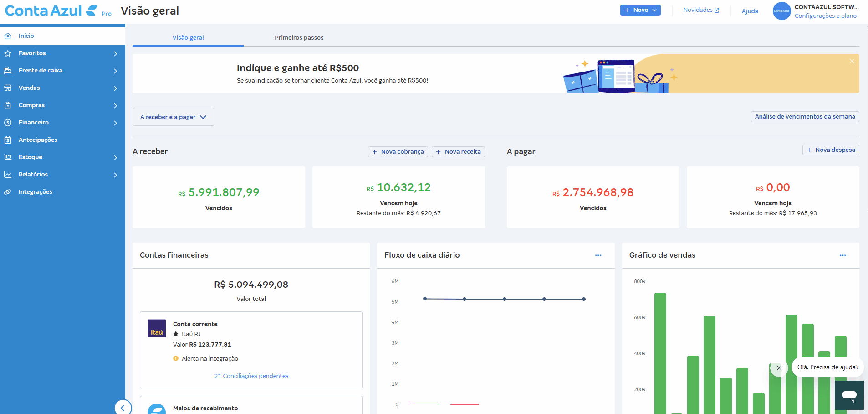Image resolution: width=868 pixels, height=414 pixels.
Task: Close the Indique e ganhe banner
Action: (x=852, y=61)
